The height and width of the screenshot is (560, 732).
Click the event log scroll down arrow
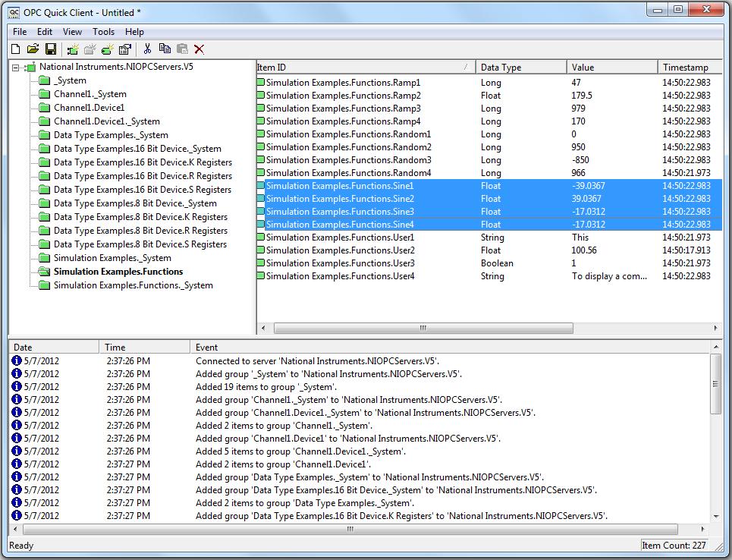point(715,517)
